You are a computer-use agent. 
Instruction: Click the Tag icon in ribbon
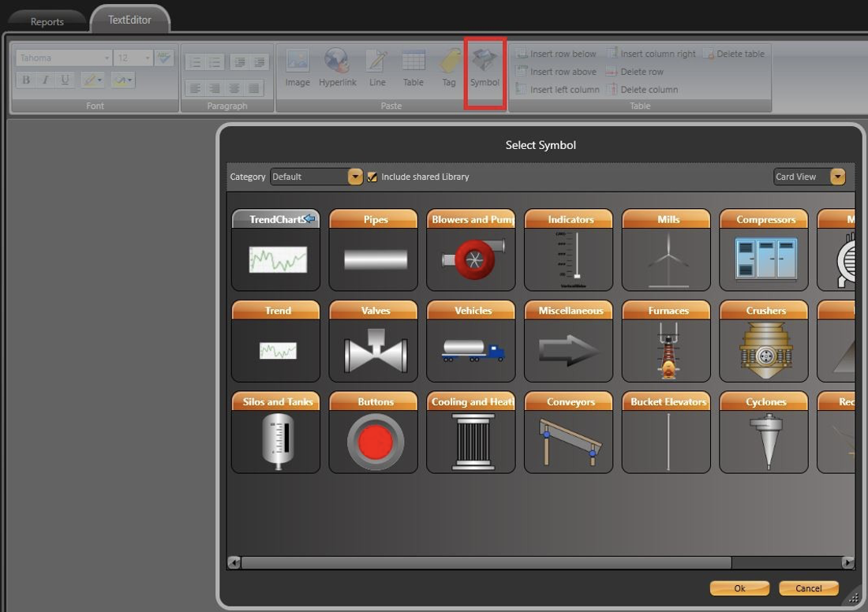pos(449,63)
